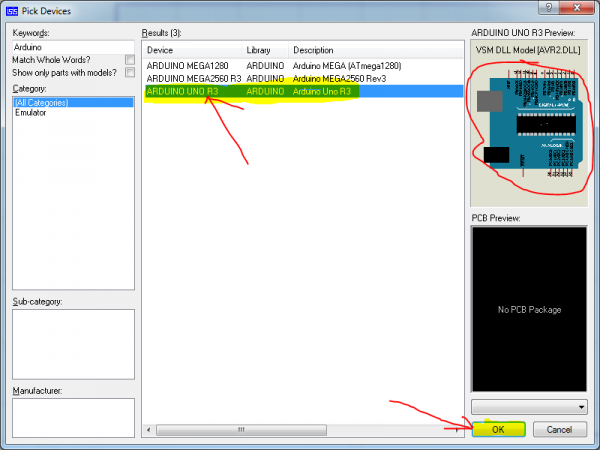Click the PCB Preview panel showing No PCB Package
The image size is (600, 450).
[529, 309]
